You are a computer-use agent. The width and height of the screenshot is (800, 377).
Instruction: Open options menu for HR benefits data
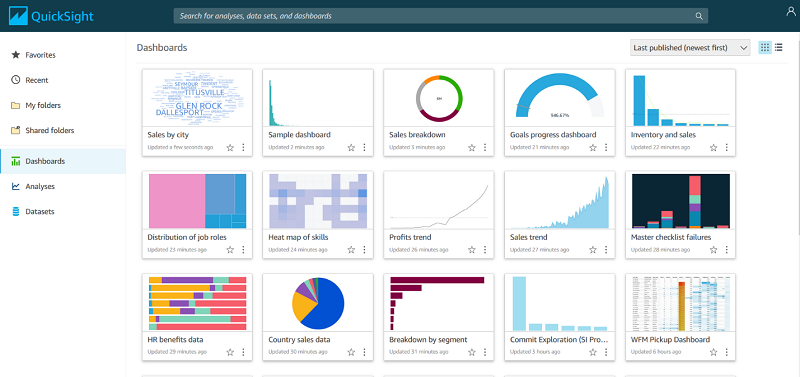[x=243, y=352]
